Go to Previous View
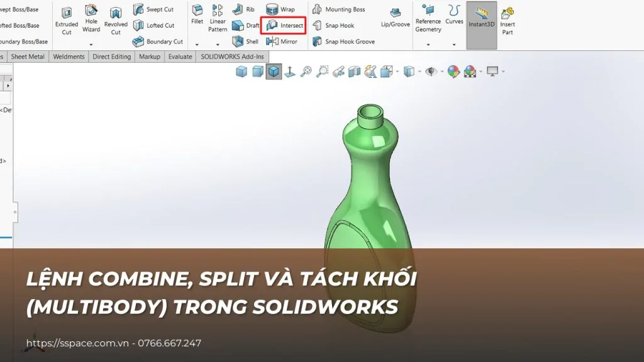 click(x=338, y=72)
